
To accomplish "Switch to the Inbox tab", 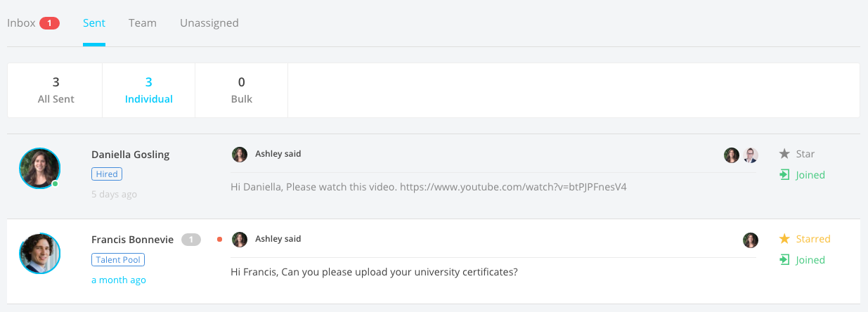I will pos(22,23).
